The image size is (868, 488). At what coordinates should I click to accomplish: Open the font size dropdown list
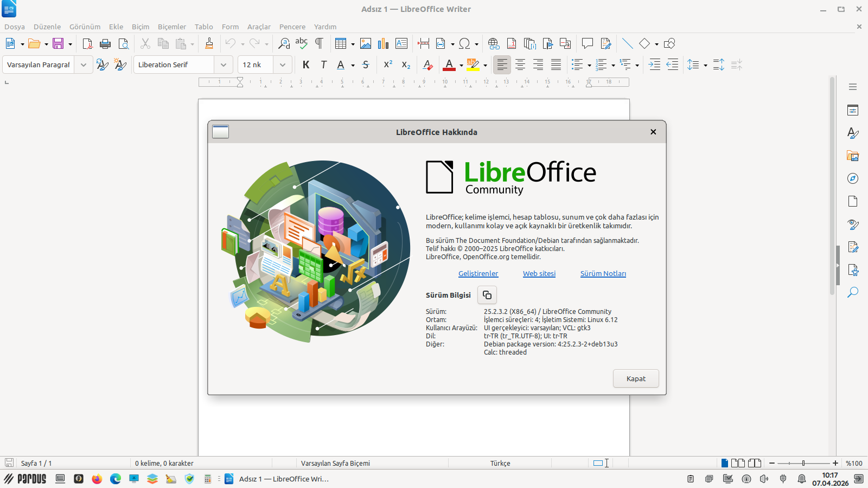(283, 65)
